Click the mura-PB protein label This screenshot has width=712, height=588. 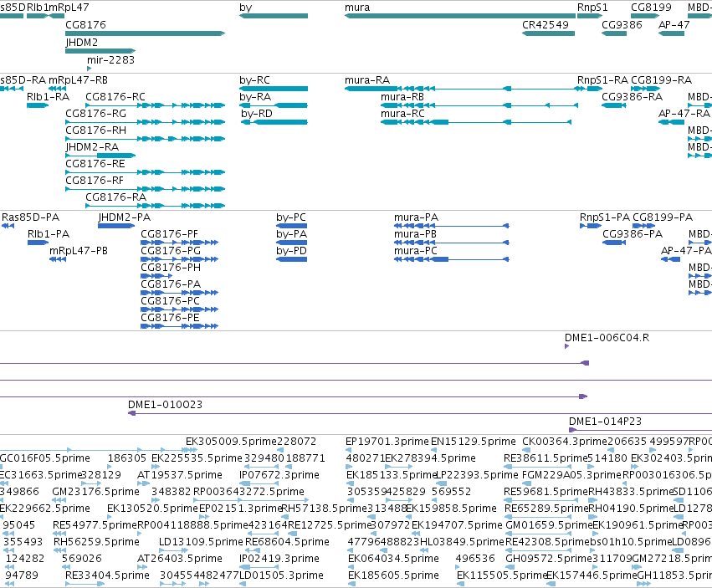pos(415,234)
